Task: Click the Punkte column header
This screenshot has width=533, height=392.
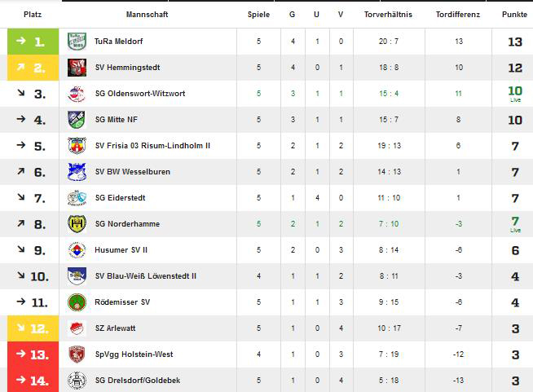Action: [x=514, y=15]
